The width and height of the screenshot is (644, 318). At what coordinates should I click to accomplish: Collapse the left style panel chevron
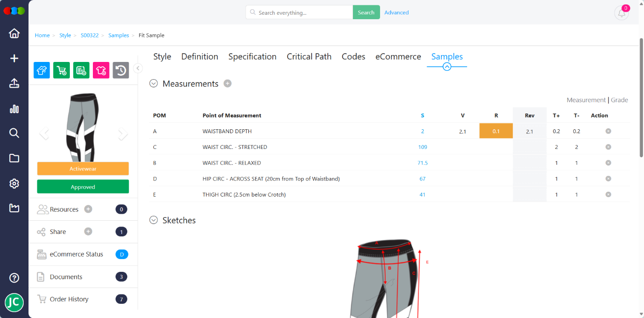[138, 69]
